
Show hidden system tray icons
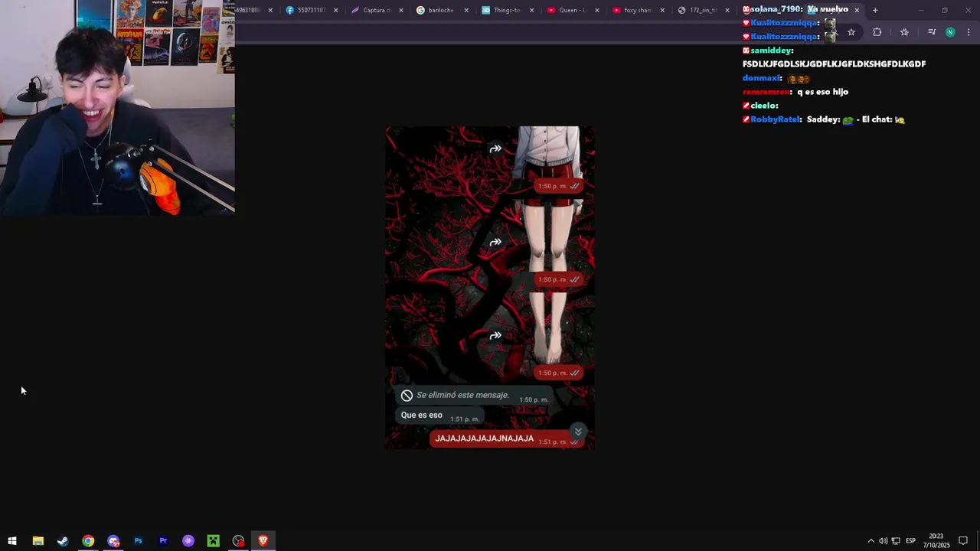[x=871, y=541]
